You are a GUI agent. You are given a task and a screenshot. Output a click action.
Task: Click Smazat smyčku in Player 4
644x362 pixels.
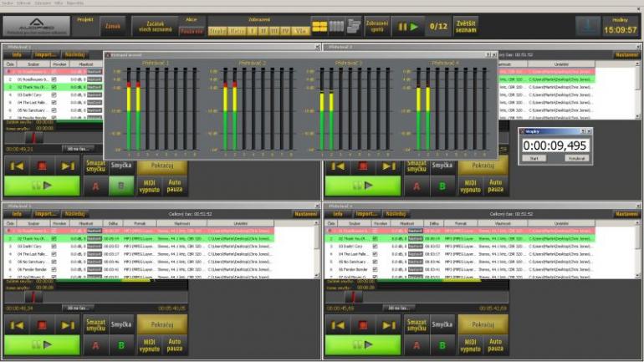417,325
